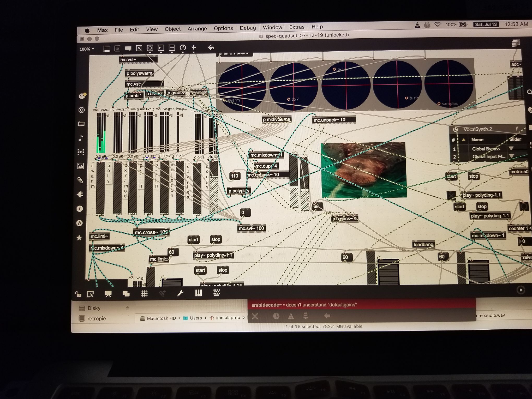Toggle the VocalSynth 2 power button
Image resolution: width=532 pixels, height=399 pixels.
[x=456, y=129]
